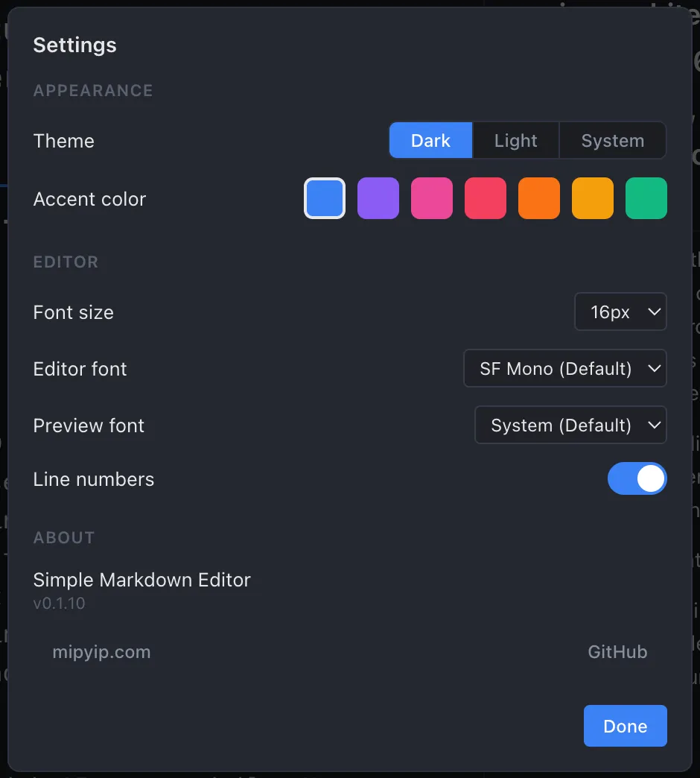The image size is (700, 778).
Task: Disable the Line numbers toggle
Action: click(x=637, y=478)
